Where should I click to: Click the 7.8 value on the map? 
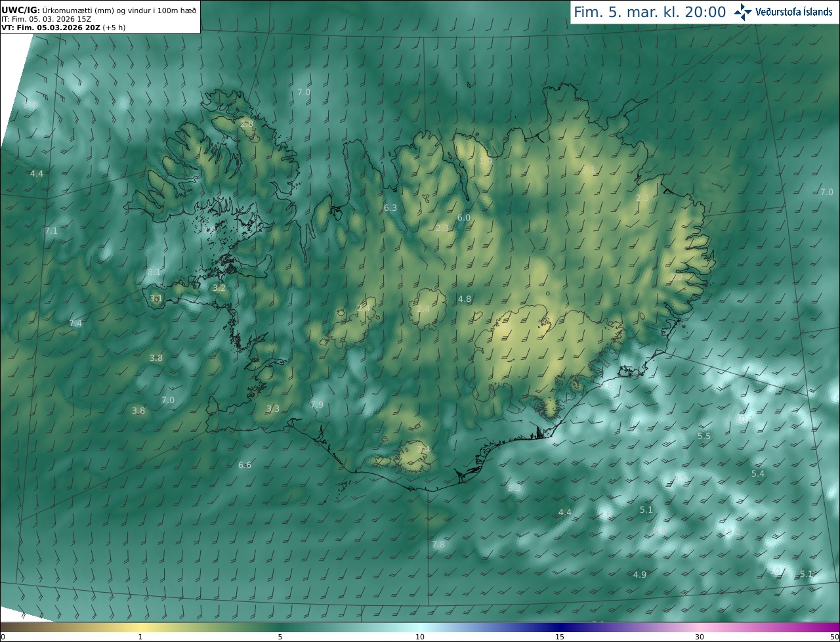(x=438, y=545)
